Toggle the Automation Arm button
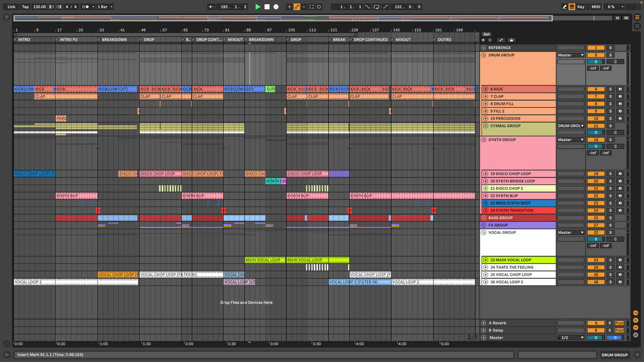The height and width of the screenshot is (362, 644). [x=296, y=7]
